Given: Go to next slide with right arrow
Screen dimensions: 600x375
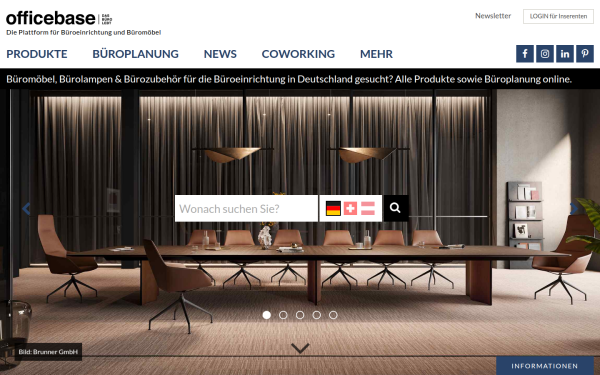Looking at the screenshot, I should click(x=574, y=209).
